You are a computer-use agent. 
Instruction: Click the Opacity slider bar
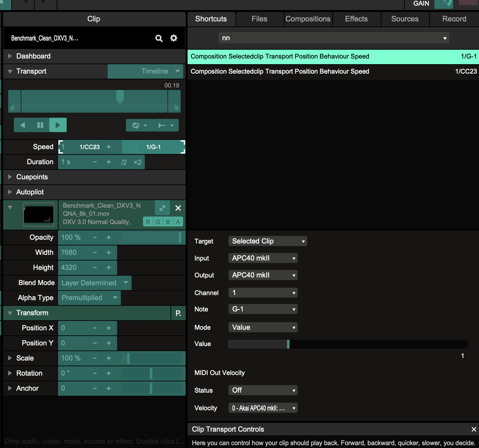tap(151, 238)
